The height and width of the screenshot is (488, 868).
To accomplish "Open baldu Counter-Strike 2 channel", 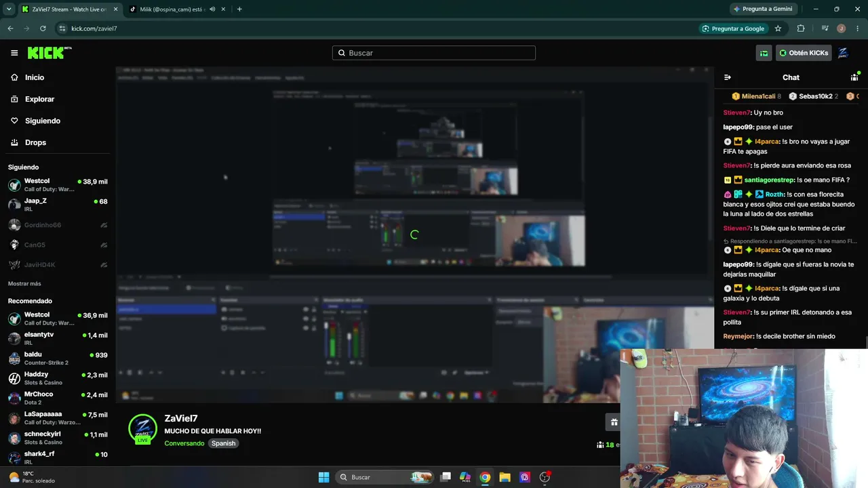I will coord(58,359).
